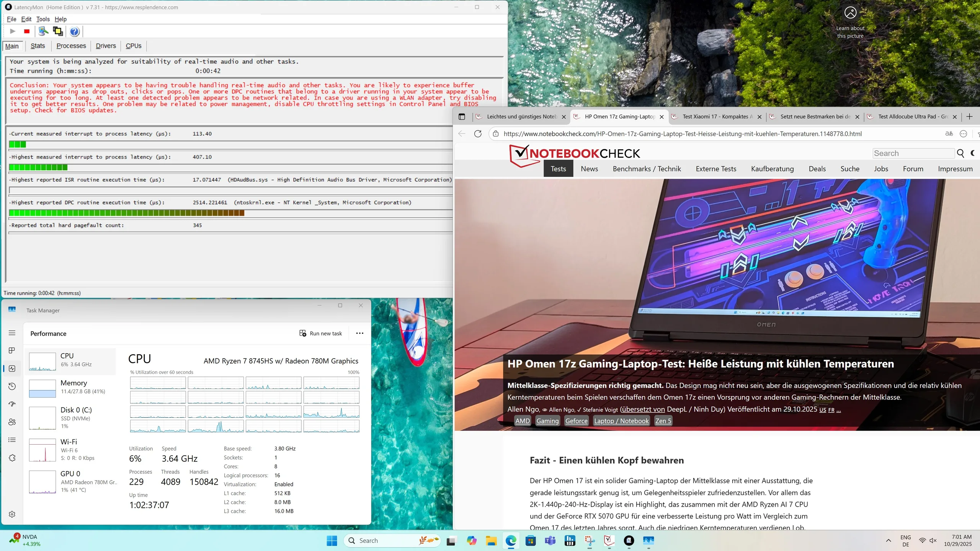
Task: Select the Memory performance graph thumbnail
Action: tap(42, 388)
